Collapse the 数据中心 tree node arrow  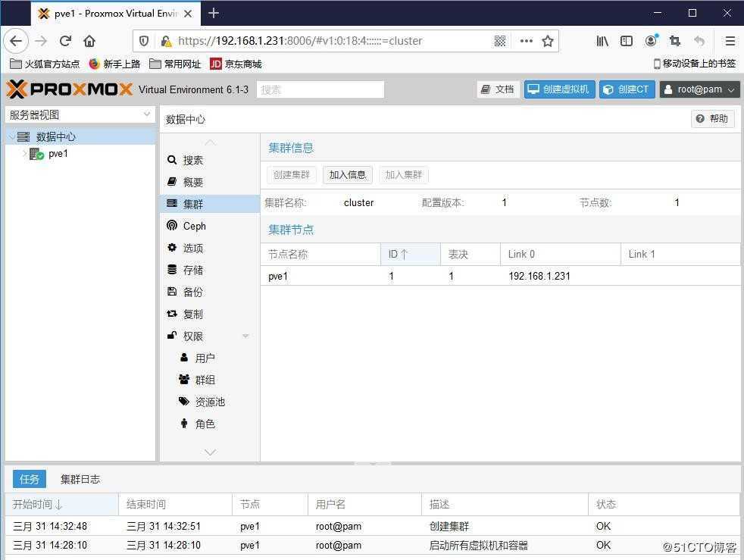[x=11, y=136]
